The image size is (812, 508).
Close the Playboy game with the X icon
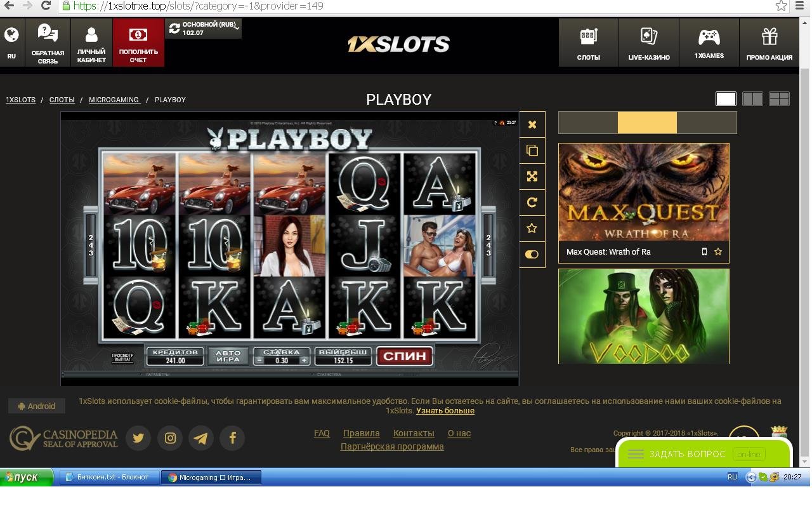click(532, 124)
